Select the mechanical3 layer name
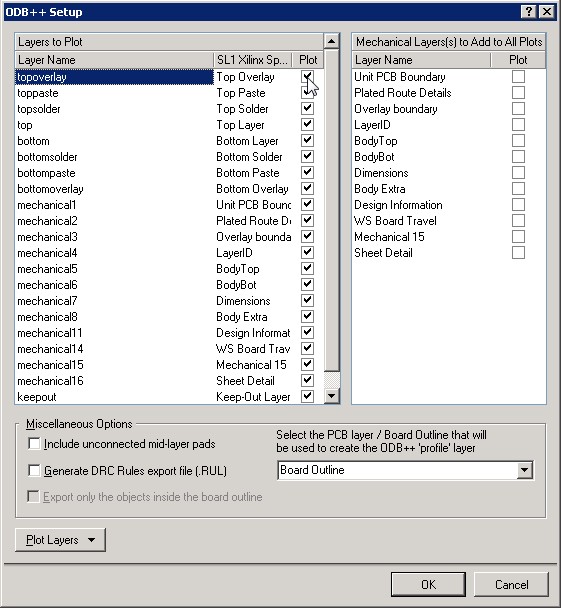This screenshot has width=561, height=608. coord(47,237)
